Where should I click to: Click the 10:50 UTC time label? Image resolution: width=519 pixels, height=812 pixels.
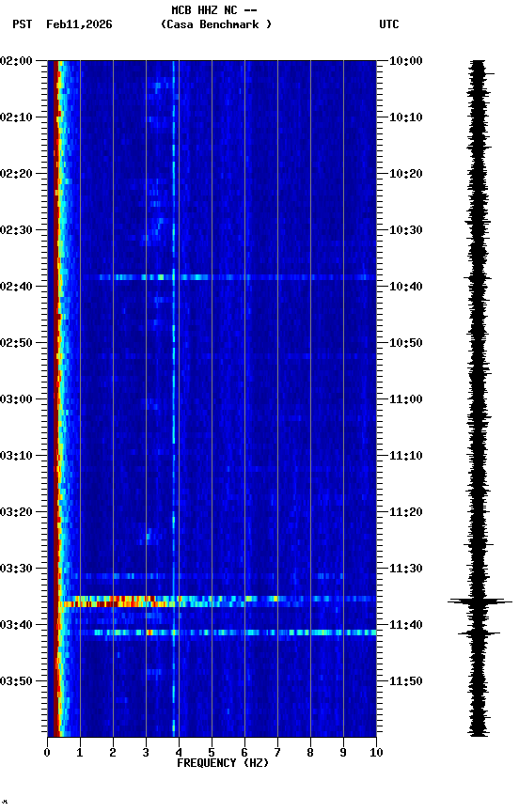coord(406,343)
